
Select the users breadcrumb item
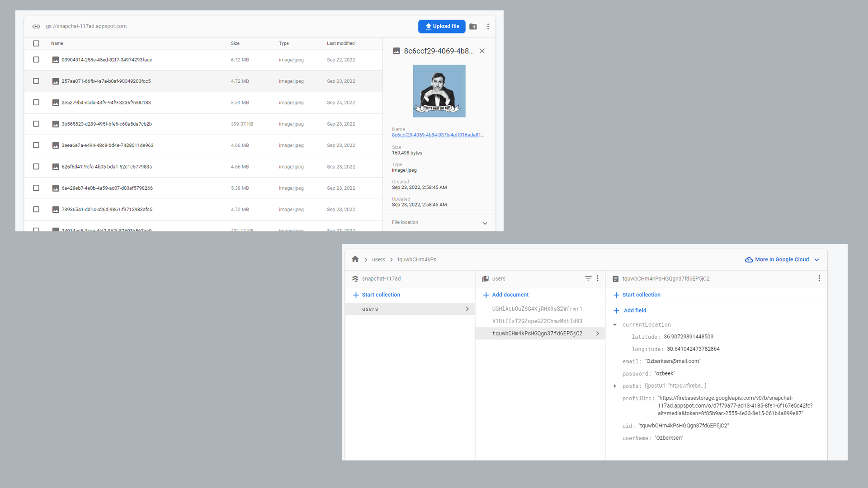pyautogui.click(x=378, y=259)
